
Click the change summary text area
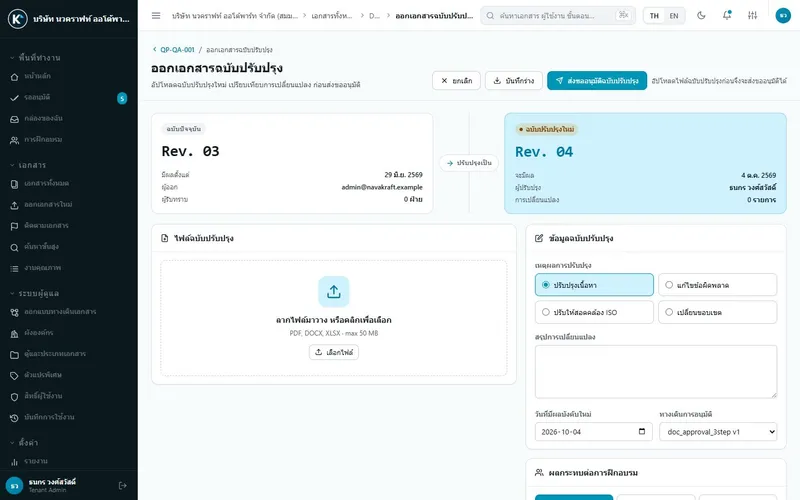[x=656, y=371]
